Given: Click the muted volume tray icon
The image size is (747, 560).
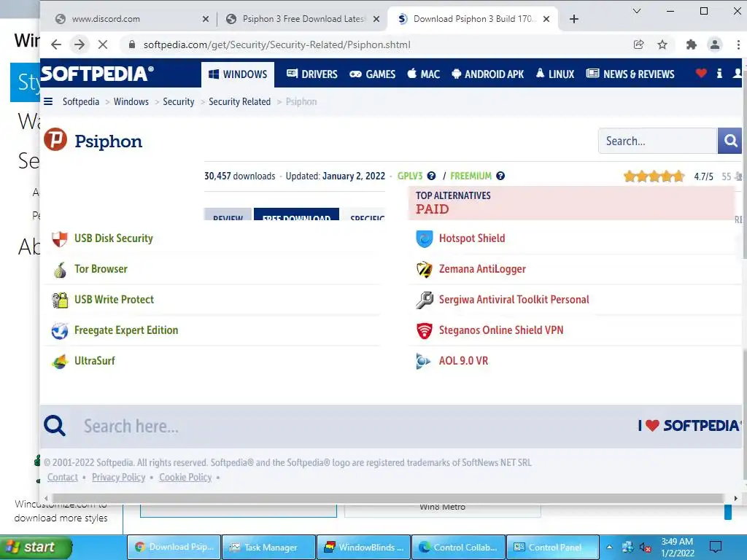Looking at the screenshot, I should coord(645,547).
